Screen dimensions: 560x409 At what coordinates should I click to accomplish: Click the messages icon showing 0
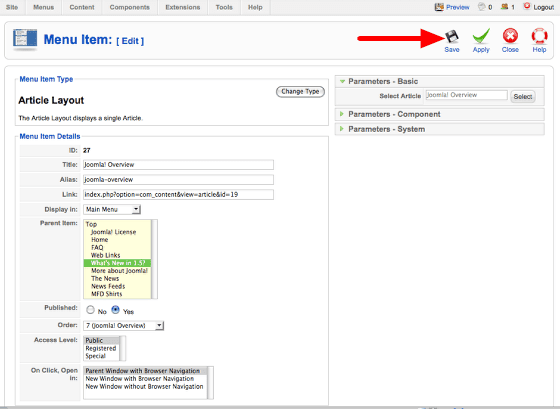pyautogui.click(x=482, y=6)
